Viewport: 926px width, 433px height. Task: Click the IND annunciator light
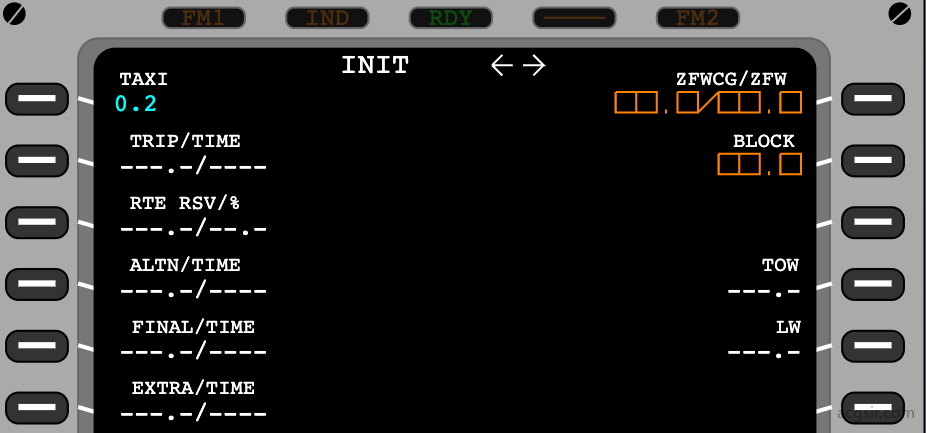[x=327, y=18]
